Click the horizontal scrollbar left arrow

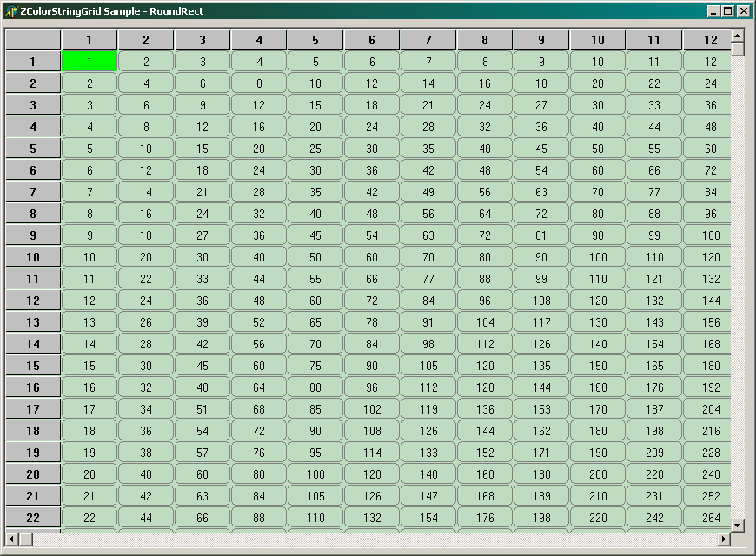[11, 539]
